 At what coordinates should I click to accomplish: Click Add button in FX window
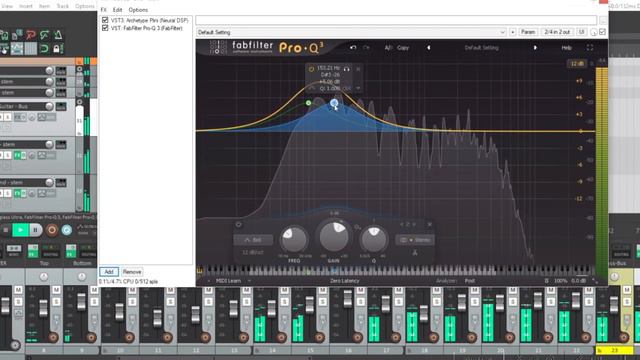coord(109,272)
